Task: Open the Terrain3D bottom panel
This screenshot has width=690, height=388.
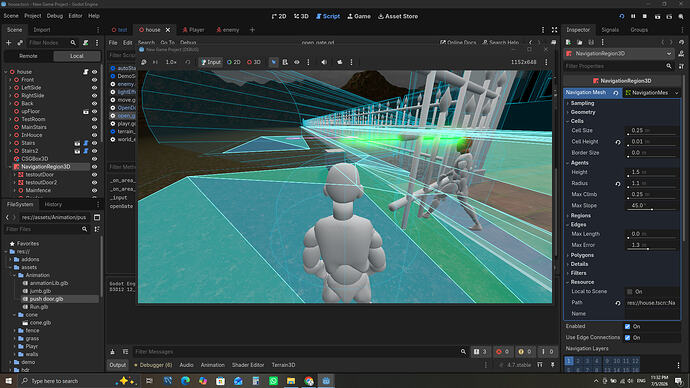Action: coord(283,365)
